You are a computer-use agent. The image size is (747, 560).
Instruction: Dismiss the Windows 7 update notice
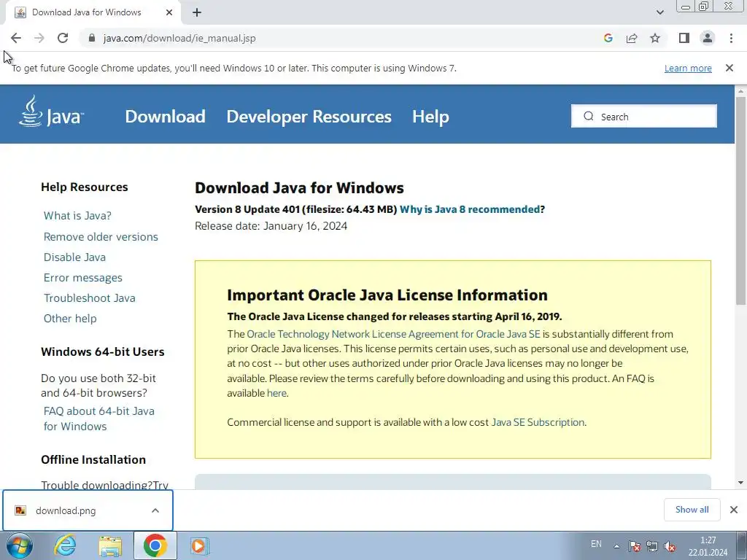coord(729,68)
